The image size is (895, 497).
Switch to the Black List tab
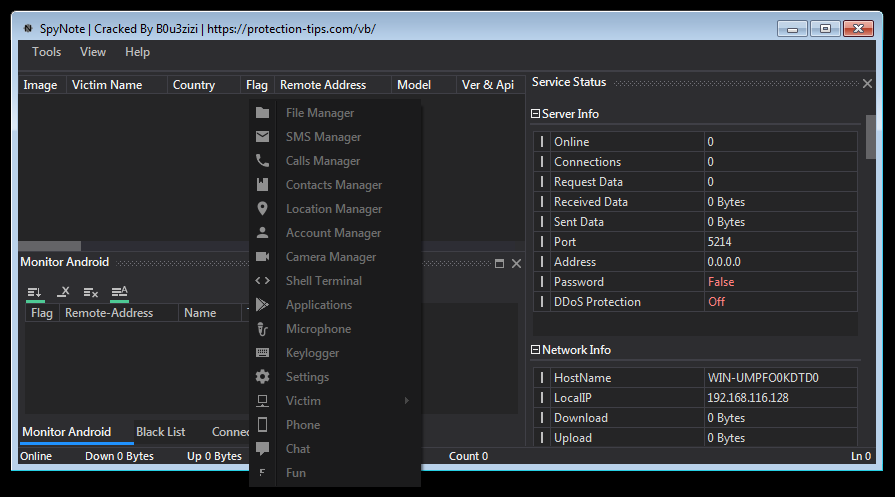(161, 432)
